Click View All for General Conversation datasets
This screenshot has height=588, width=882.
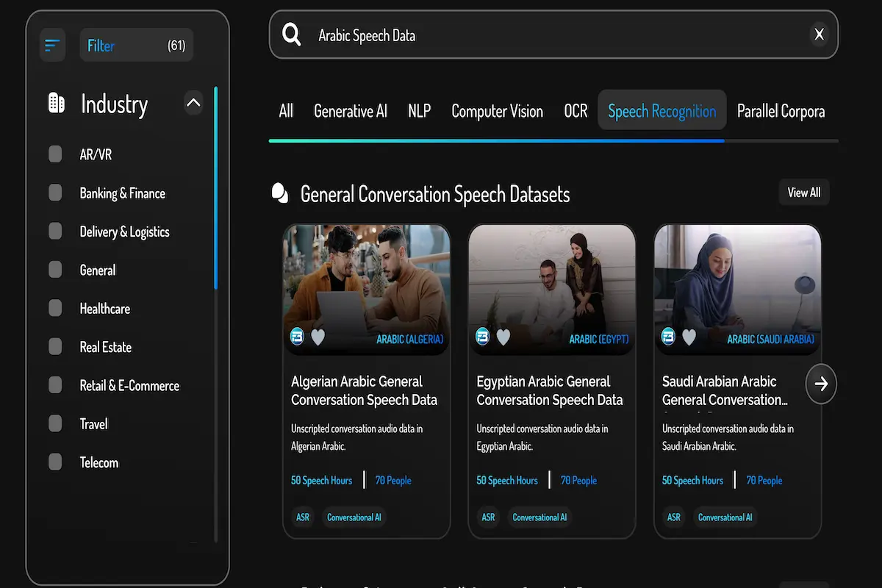[x=804, y=193]
